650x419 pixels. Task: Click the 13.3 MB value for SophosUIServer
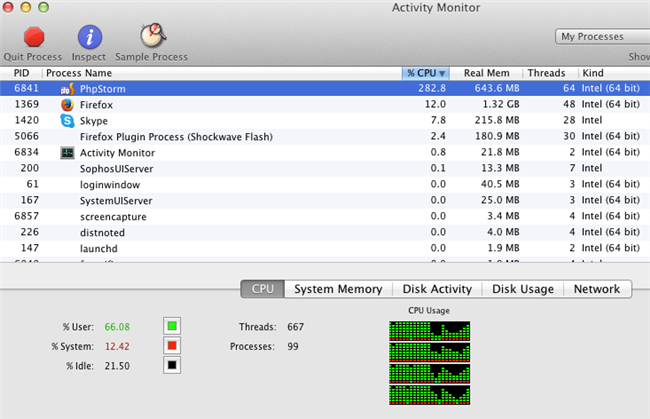pos(500,168)
